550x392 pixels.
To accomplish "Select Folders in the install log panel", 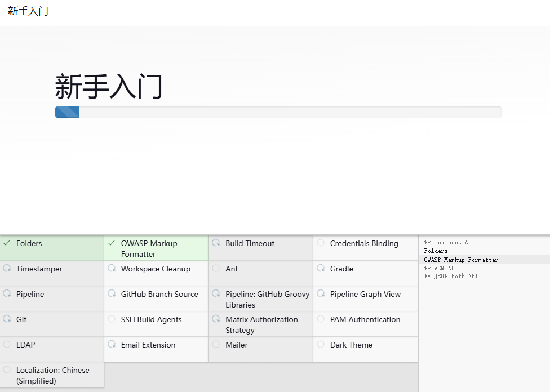I will pyautogui.click(x=436, y=251).
